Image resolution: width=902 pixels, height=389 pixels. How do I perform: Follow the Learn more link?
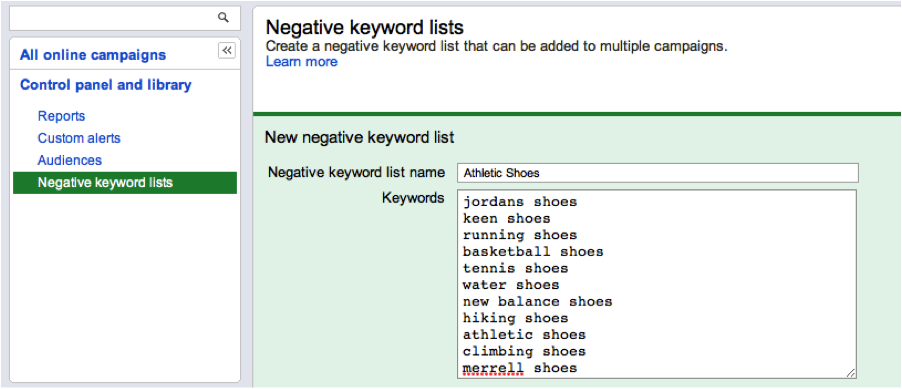coord(301,62)
